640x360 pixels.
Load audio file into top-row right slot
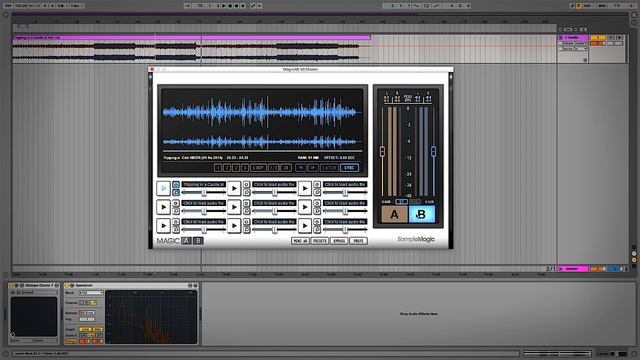[x=345, y=184]
